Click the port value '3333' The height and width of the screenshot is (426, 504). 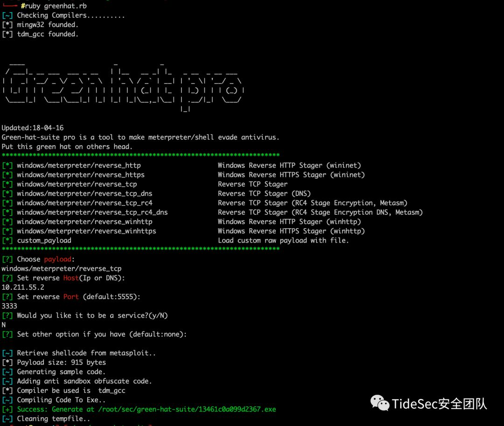coord(9,306)
